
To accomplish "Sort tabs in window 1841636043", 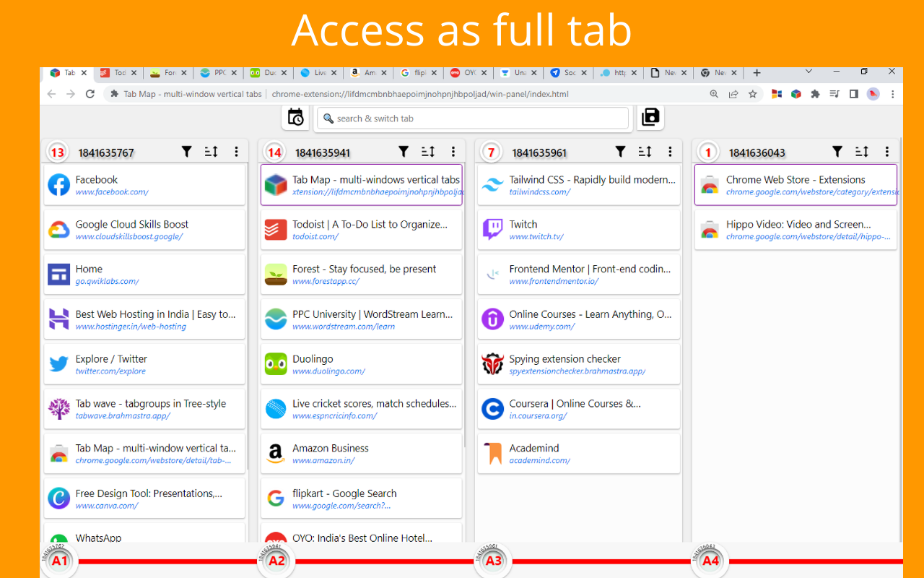I will click(x=862, y=152).
